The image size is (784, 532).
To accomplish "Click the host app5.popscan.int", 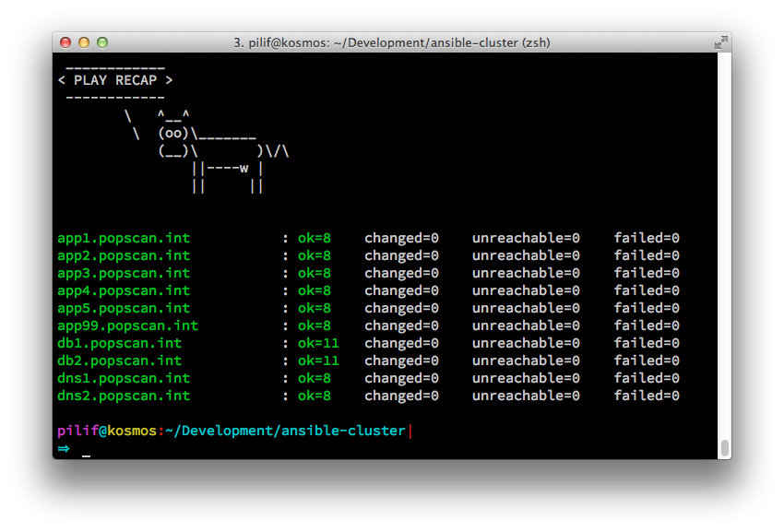I will tap(124, 308).
